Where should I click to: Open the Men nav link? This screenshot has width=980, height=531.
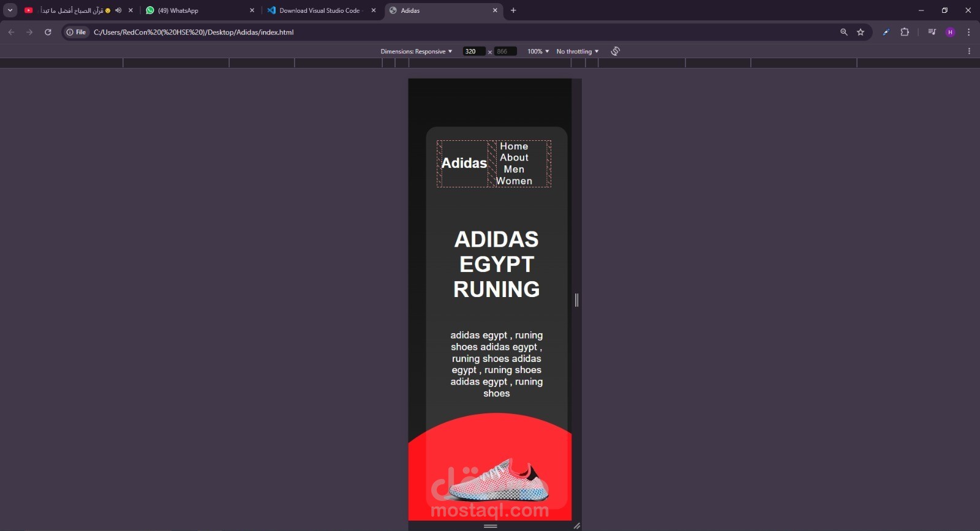[x=514, y=169]
